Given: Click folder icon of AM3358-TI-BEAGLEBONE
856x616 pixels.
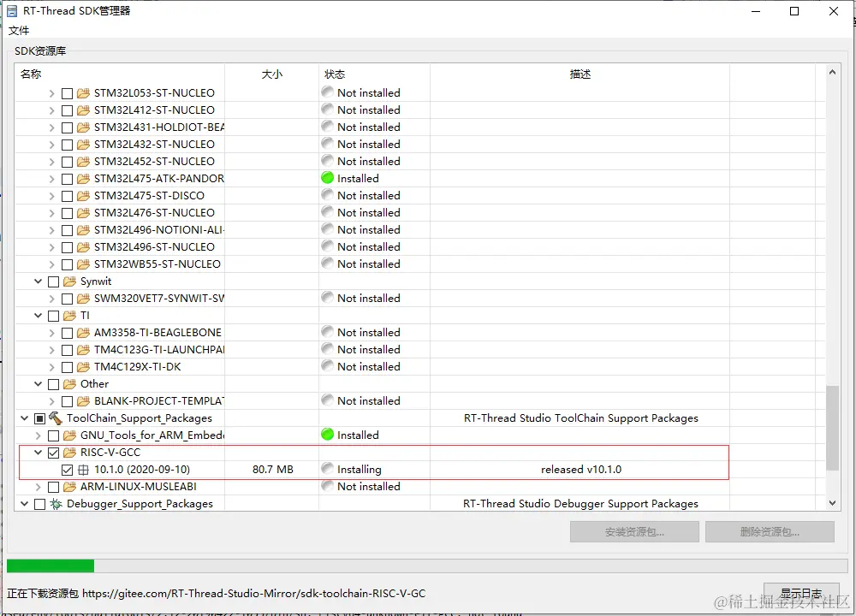Looking at the screenshot, I should point(83,333).
